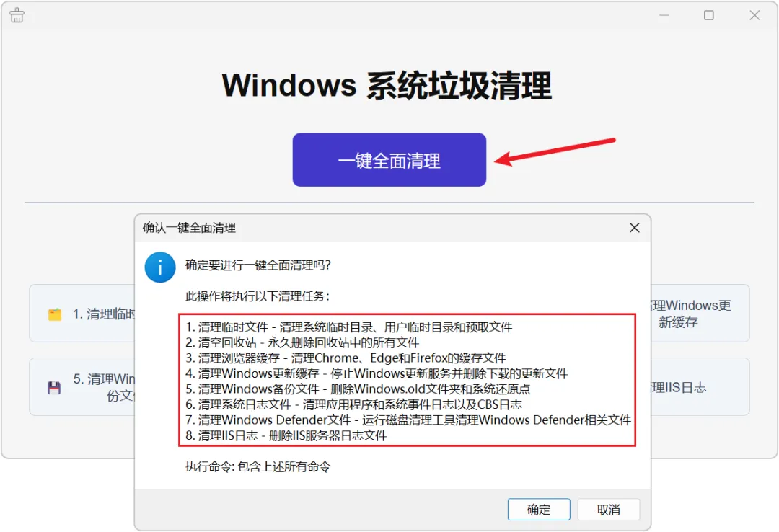Click the blue info icon in dialog
This screenshot has height=532, width=779.
point(160,267)
